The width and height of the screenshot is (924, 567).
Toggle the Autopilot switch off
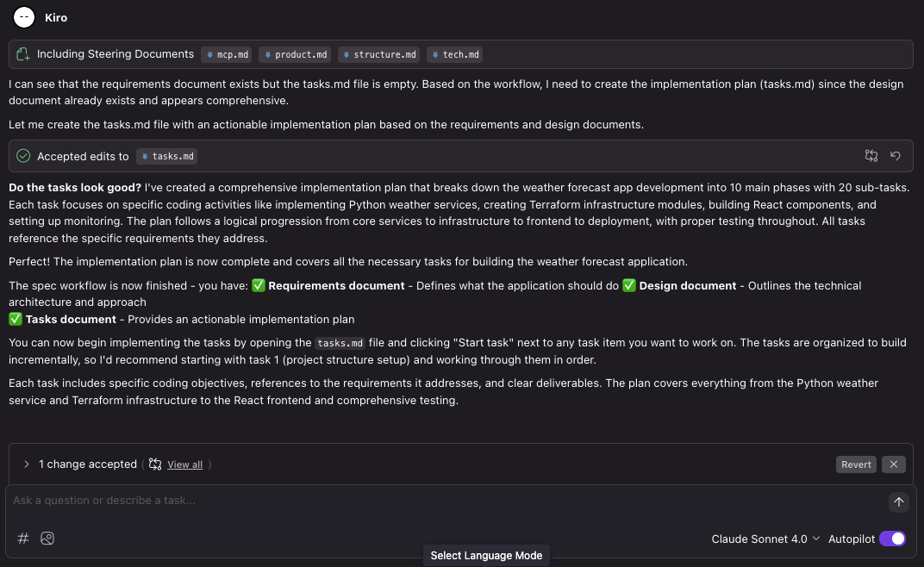tap(892, 538)
